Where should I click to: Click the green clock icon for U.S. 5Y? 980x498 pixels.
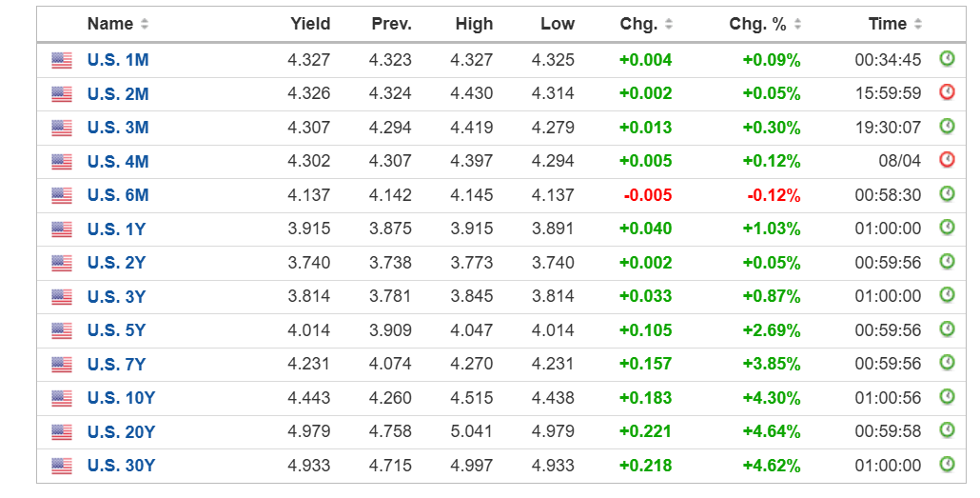[x=947, y=329]
